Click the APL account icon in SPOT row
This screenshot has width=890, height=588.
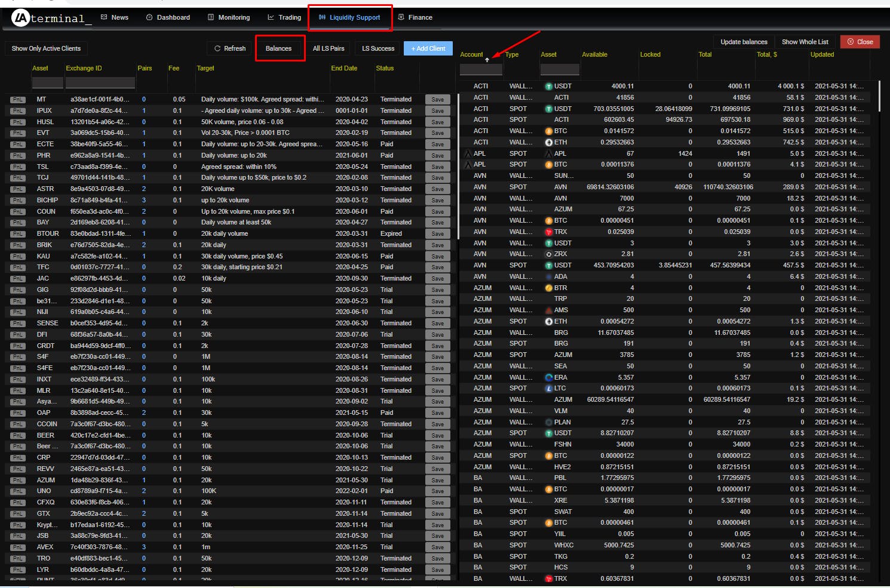point(468,153)
